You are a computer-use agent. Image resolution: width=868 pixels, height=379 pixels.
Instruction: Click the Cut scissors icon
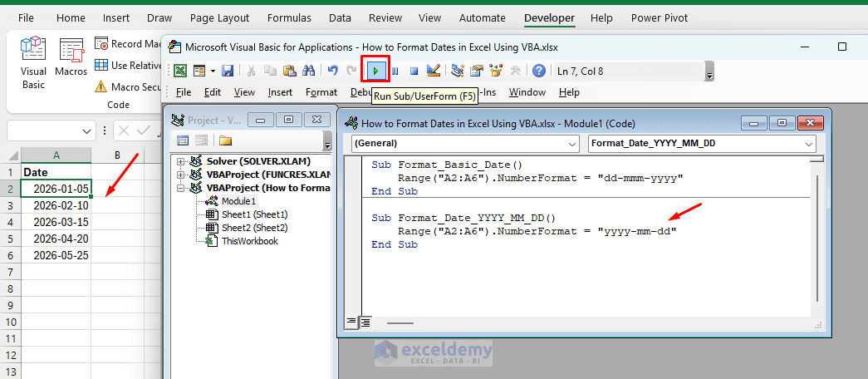252,71
